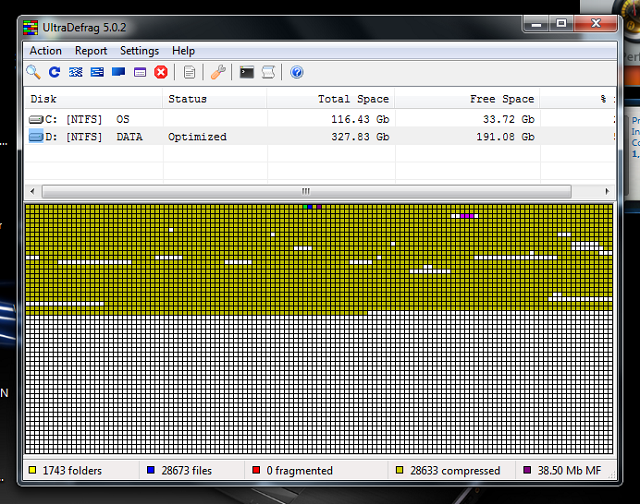The image size is (640, 504).
Task: Click the 116.43 Gb total space value
Action: (x=360, y=120)
